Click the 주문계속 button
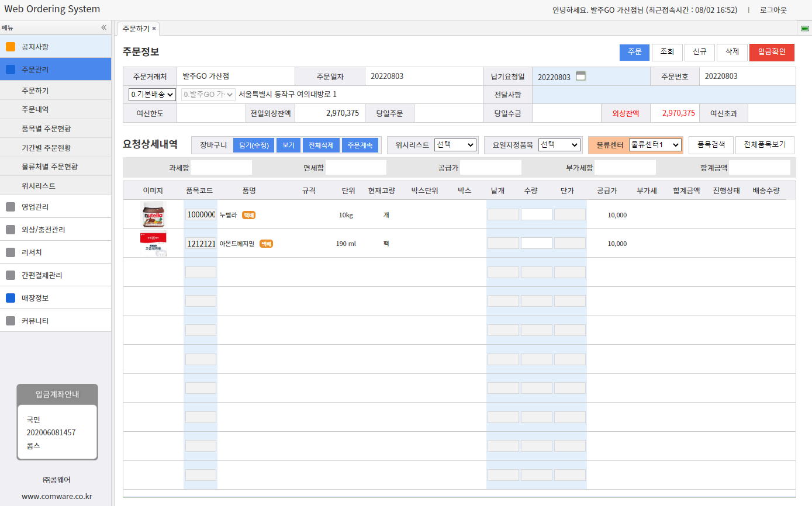This screenshot has width=812, height=506. pyautogui.click(x=360, y=145)
